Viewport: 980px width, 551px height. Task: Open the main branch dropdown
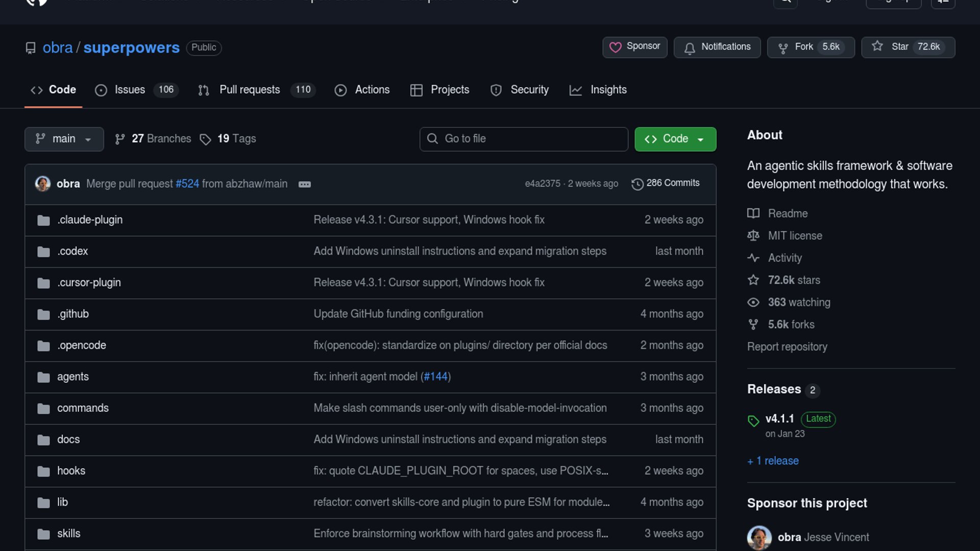[x=64, y=139]
